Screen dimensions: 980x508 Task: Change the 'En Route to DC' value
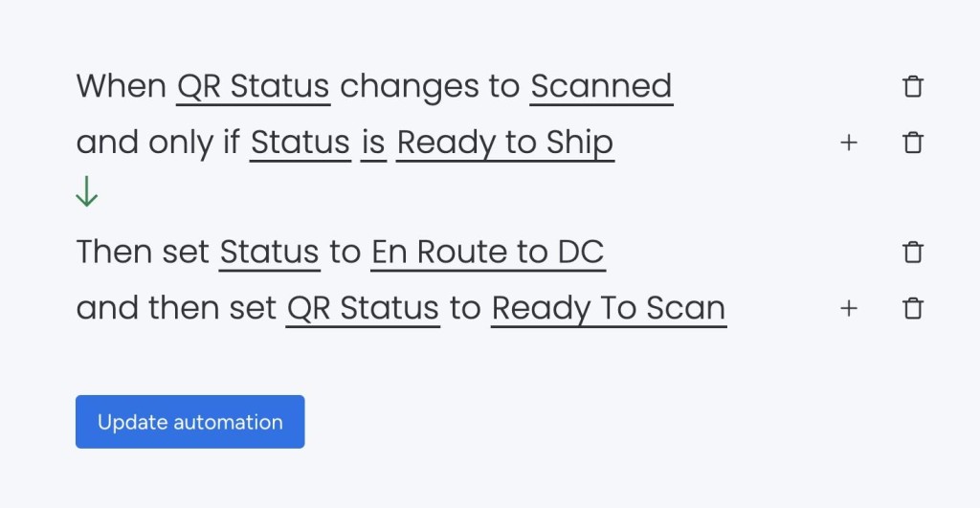(487, 253)
